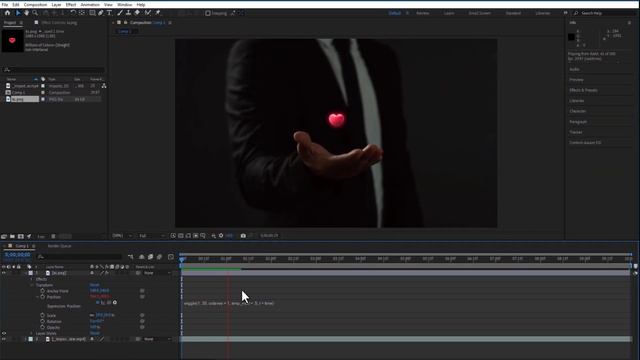
Task: Click the black color swatch in Info panel
Action: coord(571,37)
